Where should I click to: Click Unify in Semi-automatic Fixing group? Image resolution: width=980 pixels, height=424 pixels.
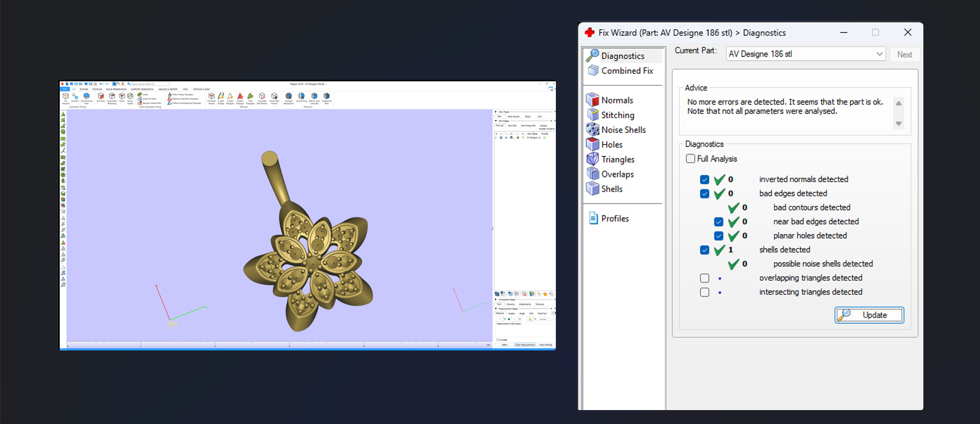pyautogui.click(x=143, y=95)
